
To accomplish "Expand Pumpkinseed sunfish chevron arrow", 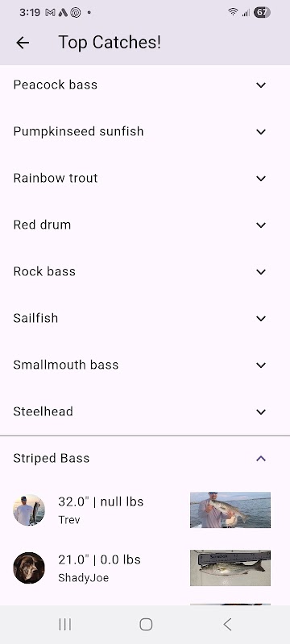I will point(261,132).
